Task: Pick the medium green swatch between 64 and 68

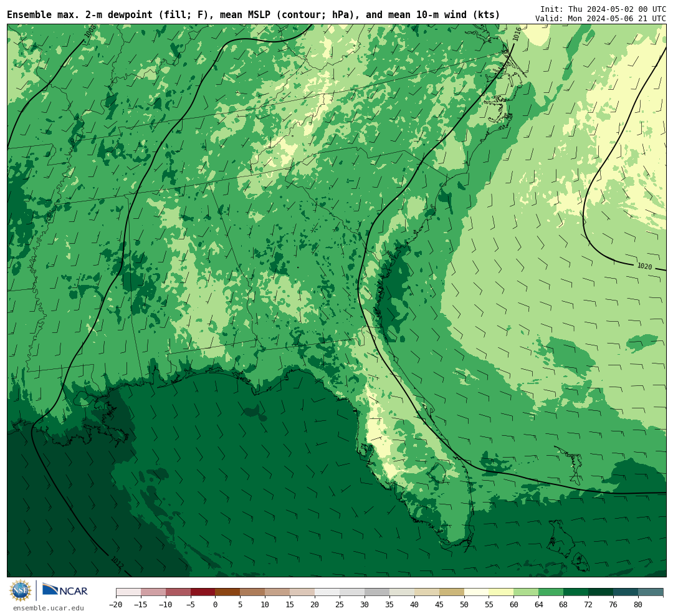Action: point(551,592)
